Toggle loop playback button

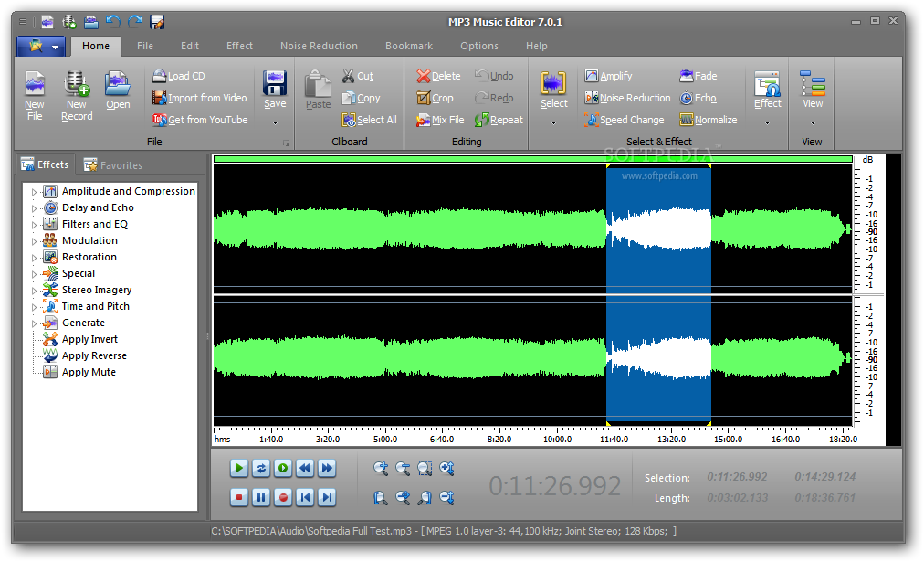coord(261,468)
